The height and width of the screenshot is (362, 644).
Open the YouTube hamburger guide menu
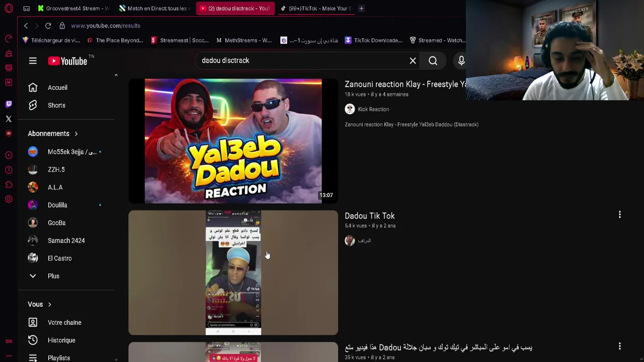33,61
